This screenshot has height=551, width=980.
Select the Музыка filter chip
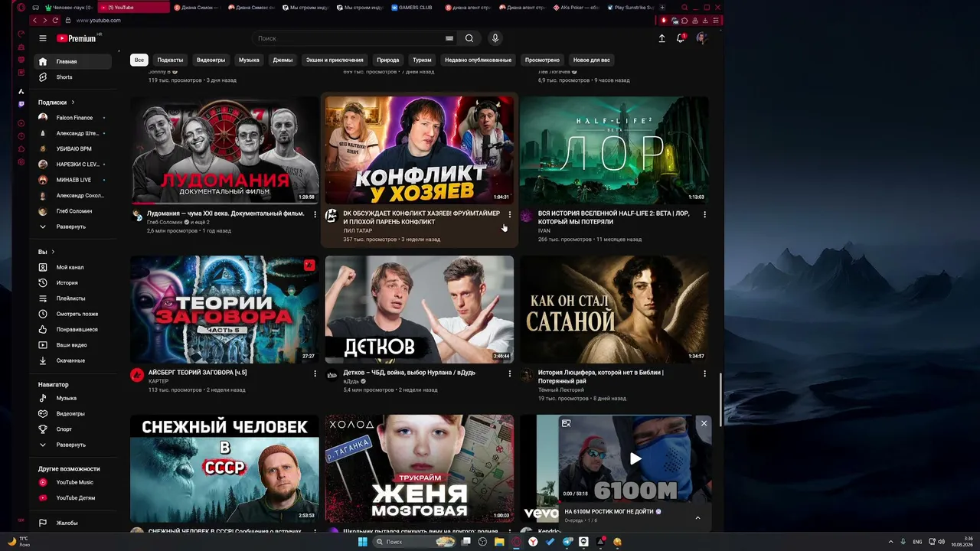click(x=249, y=60)
